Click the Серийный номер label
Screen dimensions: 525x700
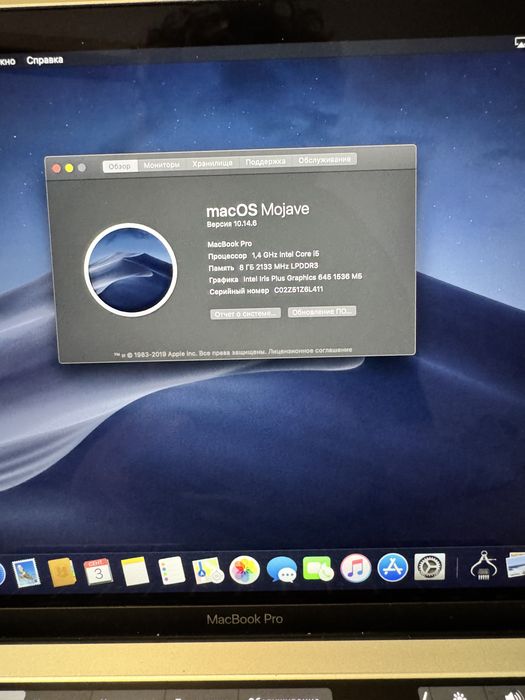(x=239, y=291)
